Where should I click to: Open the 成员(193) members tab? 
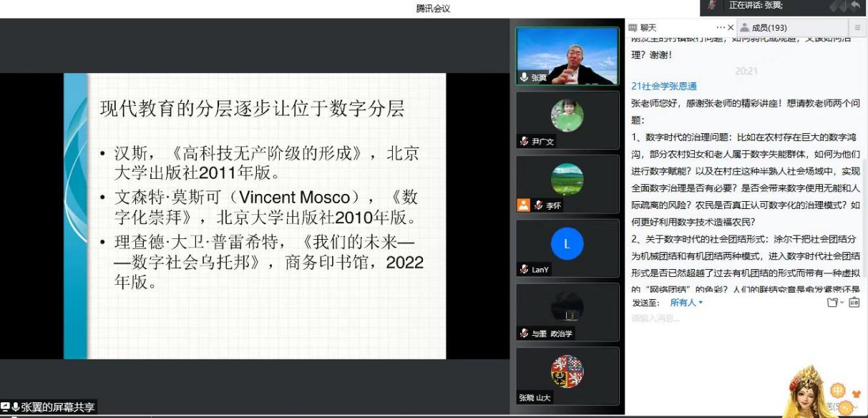click(769, 28)
